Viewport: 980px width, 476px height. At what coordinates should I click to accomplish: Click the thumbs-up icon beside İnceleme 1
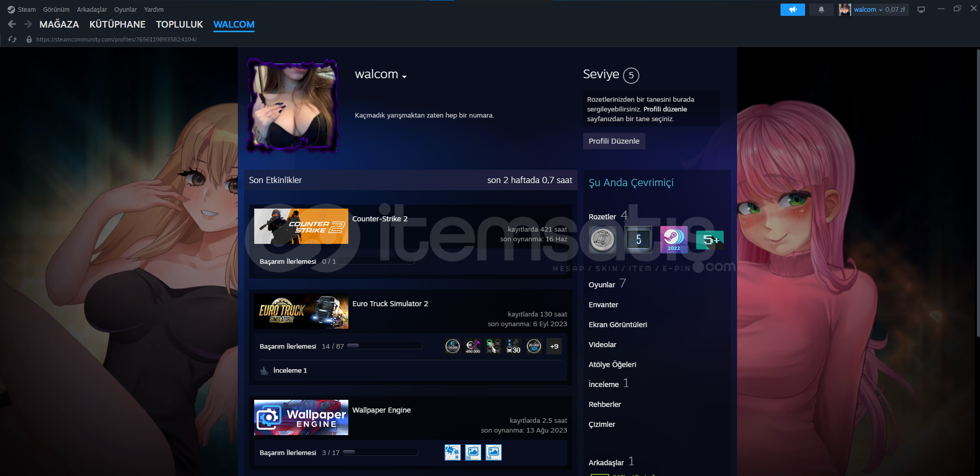pyautogui.click(x=264, y=371)
